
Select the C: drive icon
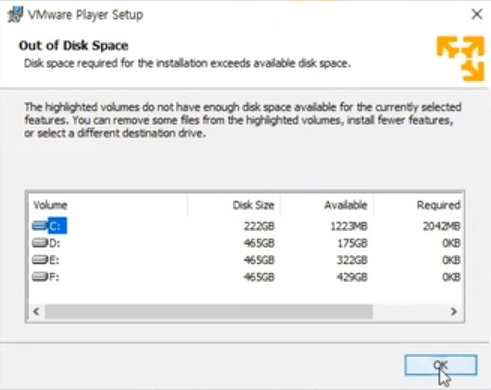40,226
